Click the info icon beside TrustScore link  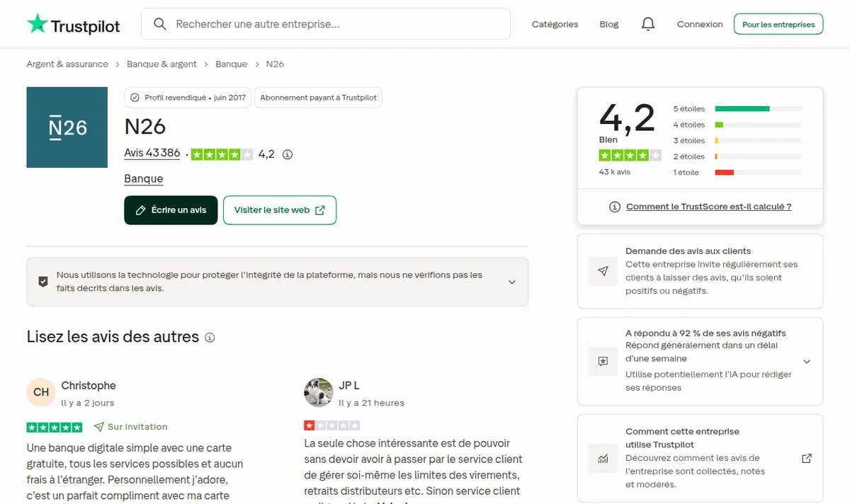click(615, 207)
